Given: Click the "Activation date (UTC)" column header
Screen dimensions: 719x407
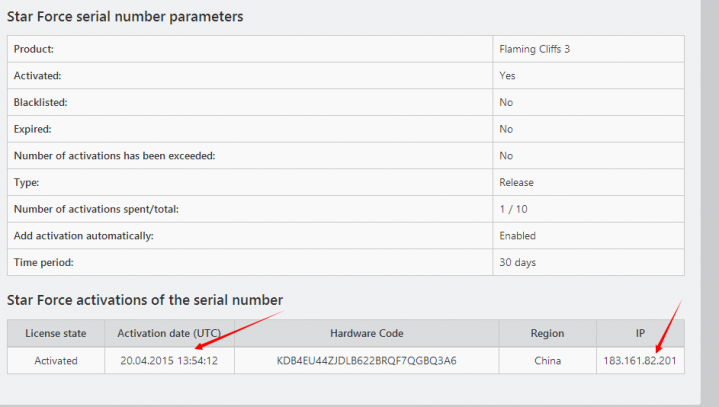Looking at the screenshot, I should click(169, 333).
